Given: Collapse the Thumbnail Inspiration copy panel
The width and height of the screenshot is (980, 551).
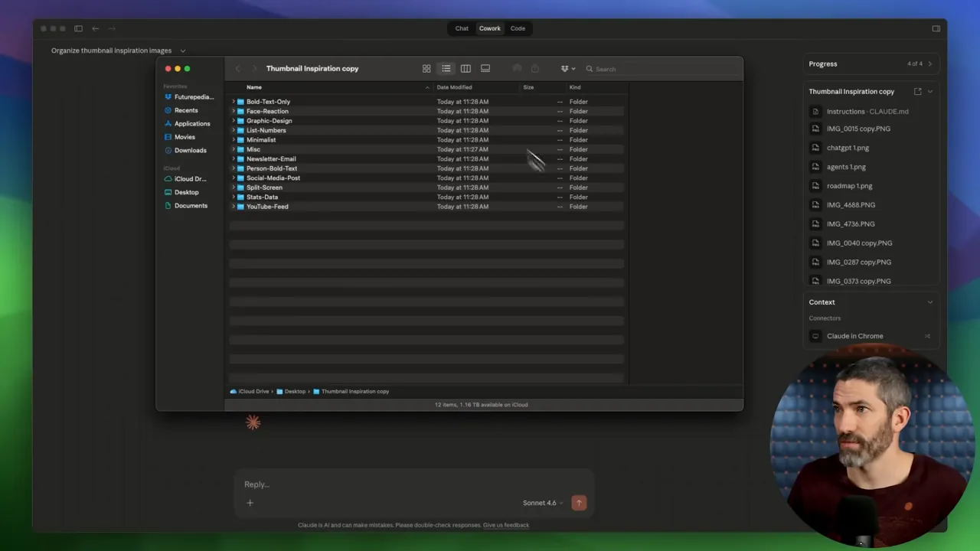Looking at the screenshot, I should coord(930,91).
